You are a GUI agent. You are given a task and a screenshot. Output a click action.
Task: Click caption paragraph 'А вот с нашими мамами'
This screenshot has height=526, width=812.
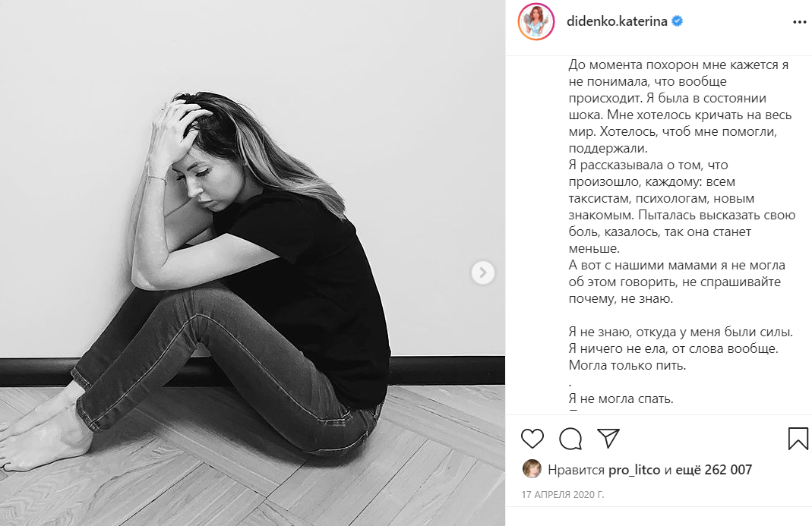[x=677, y=282]
